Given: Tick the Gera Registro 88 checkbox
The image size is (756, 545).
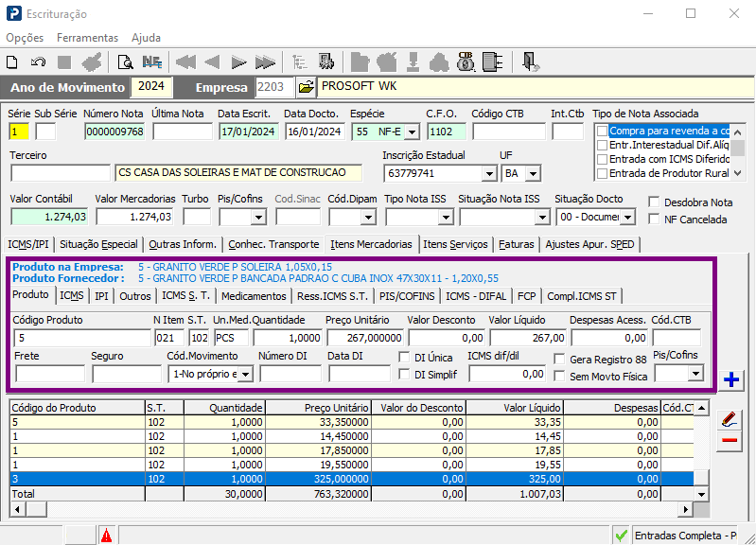Looking at the screenshot, I should click(559, 359).
